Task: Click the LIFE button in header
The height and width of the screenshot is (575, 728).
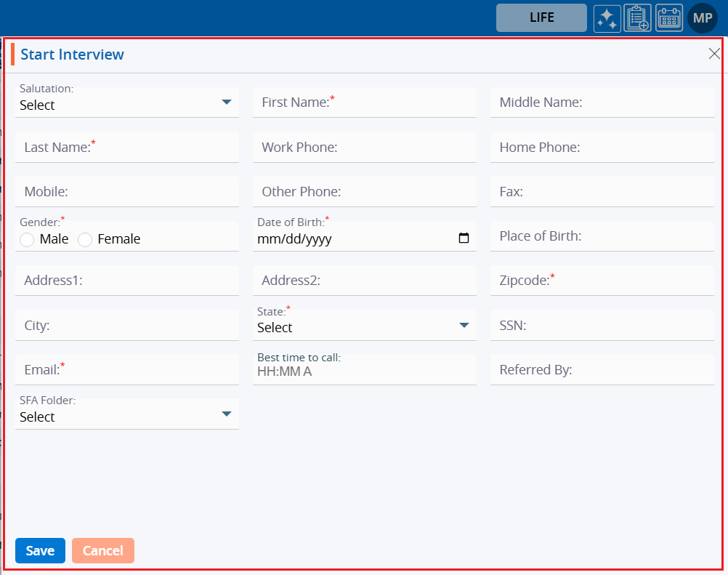Action: [x=541, y=17]
